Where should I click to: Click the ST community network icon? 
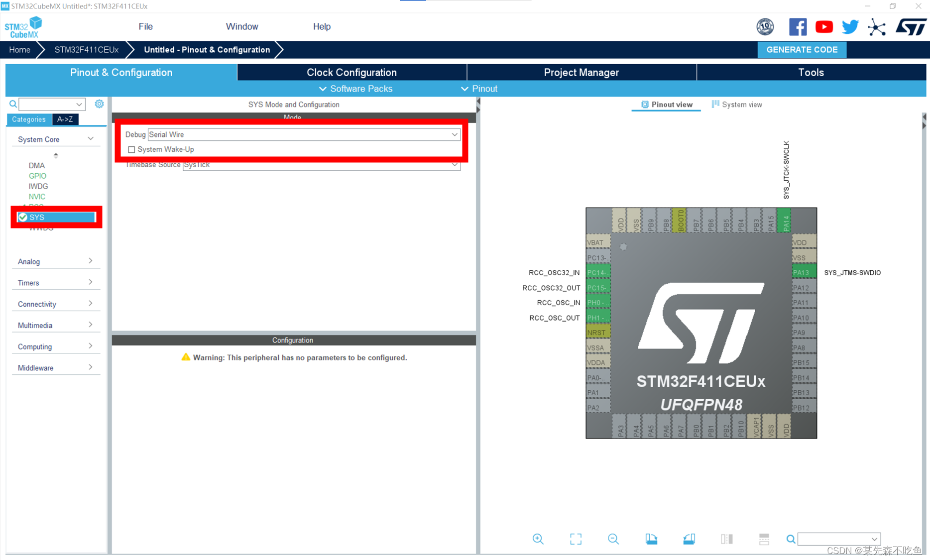click(877, 27)
